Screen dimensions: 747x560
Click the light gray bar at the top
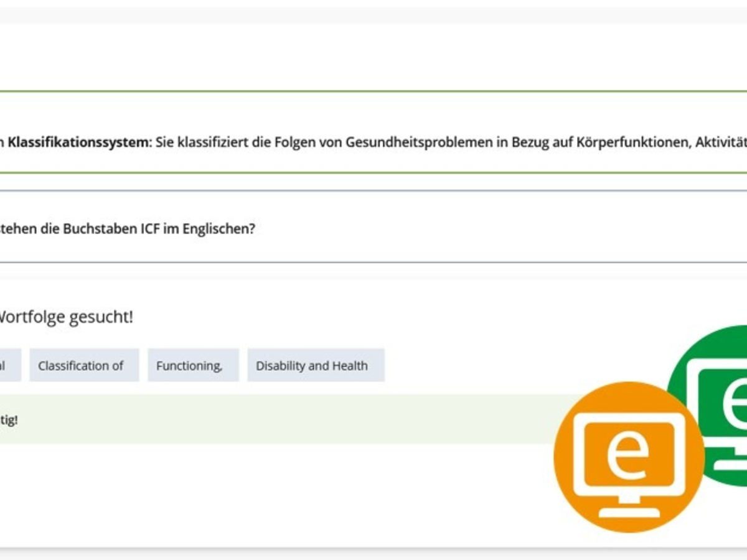pos(374,15)
